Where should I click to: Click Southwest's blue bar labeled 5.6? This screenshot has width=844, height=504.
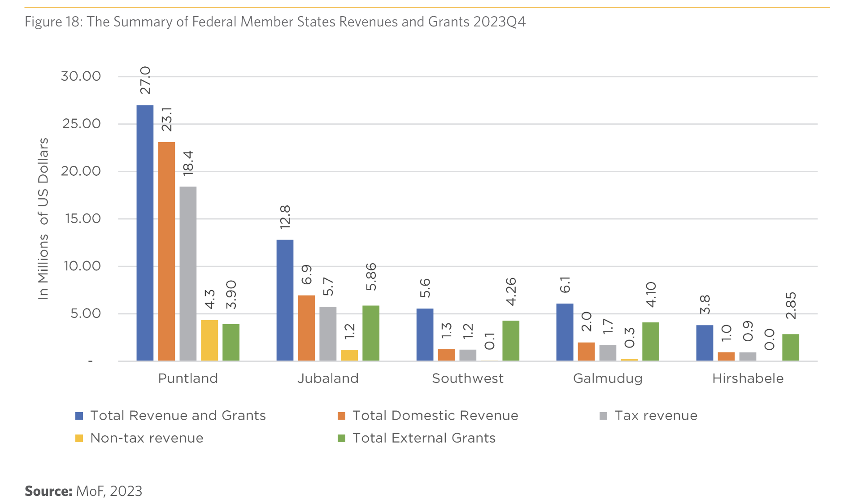pyautogui.click(x=425, y=335)
